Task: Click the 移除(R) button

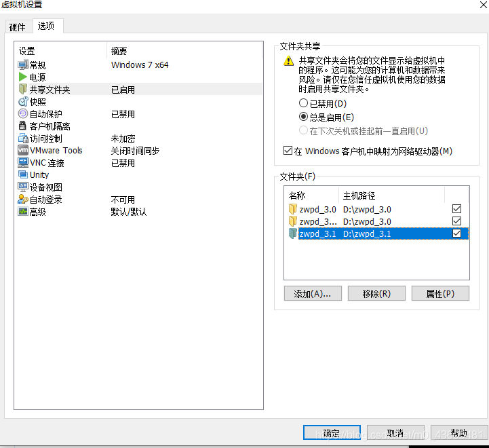Action: [x=376, y=293]
